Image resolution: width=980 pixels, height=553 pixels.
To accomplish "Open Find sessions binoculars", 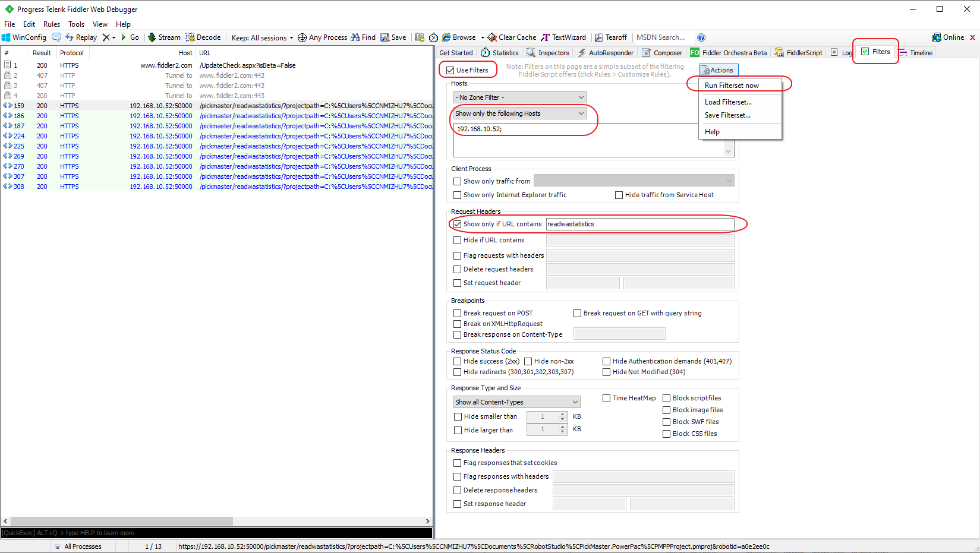I will click(363, 37).
